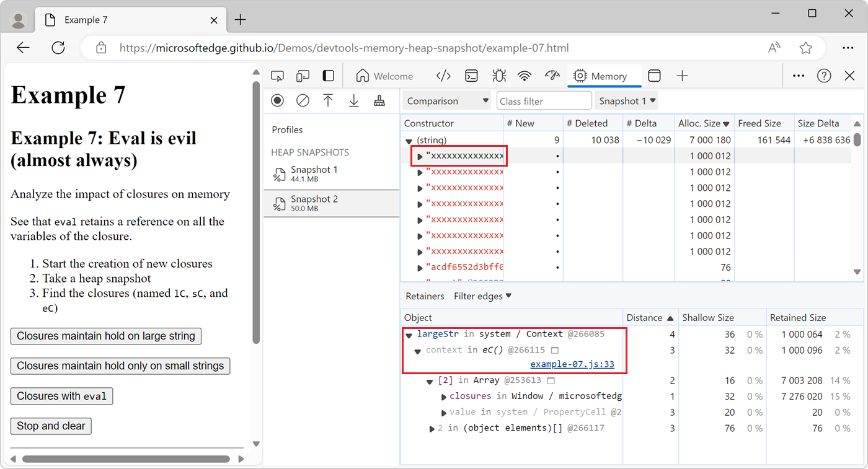
Task: Open the Snapshot 1 base selector dropdown
Action: tap(627, 101)
